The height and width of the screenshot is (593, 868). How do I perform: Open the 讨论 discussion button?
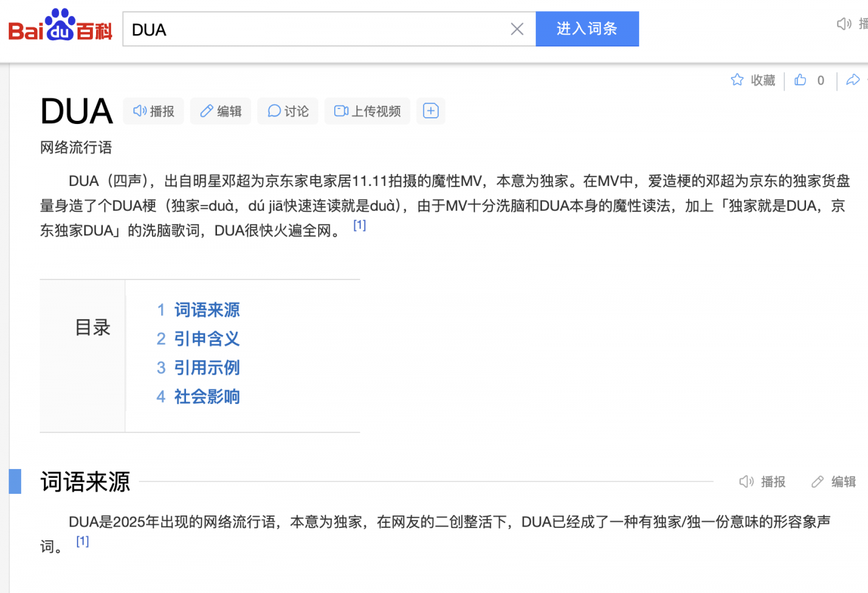288,111
